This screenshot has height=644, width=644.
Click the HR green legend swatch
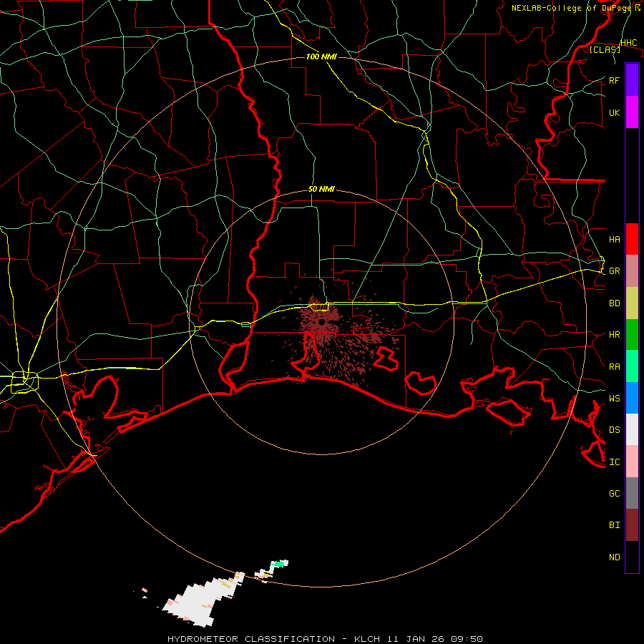(632, 334)
